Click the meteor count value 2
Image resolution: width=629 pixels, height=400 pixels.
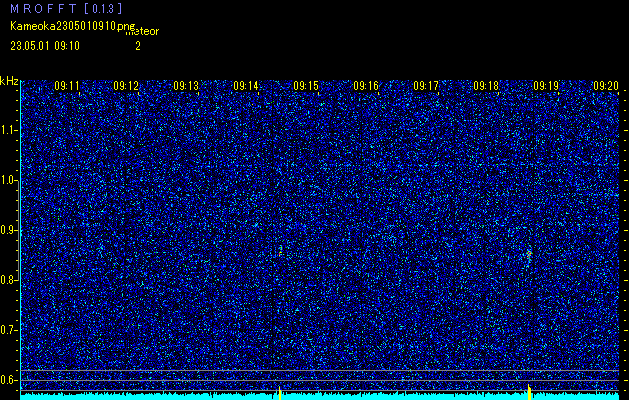click(x=138, y=46)
